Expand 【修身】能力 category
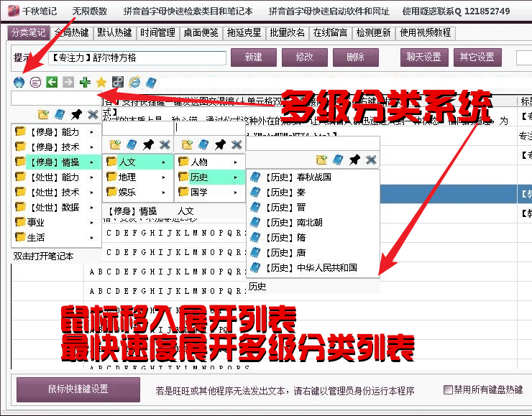 coord(56,132)
